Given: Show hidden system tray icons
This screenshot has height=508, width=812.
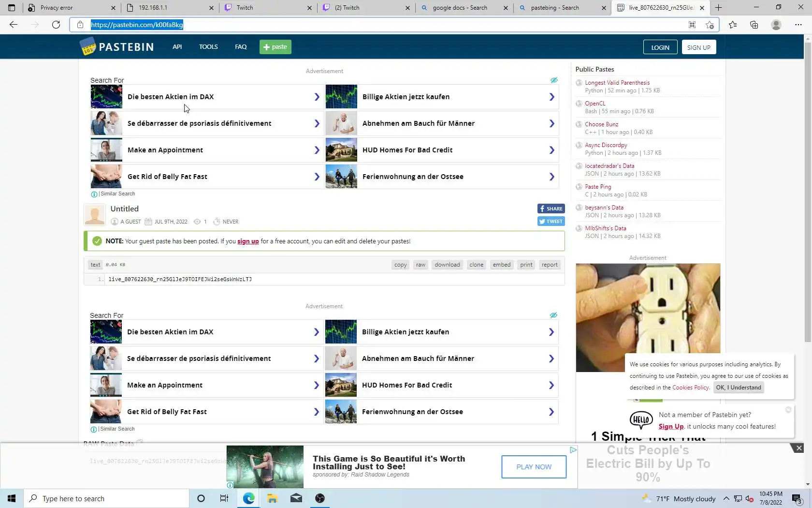Looking at the screenshot, I should tap(726, 499).
